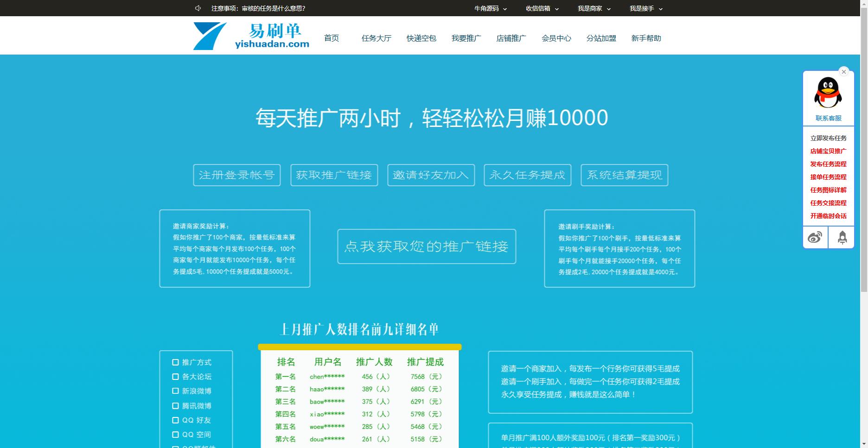
Task: Expand the 我是商家 dropdown
Action: click(x=594, y=8)
